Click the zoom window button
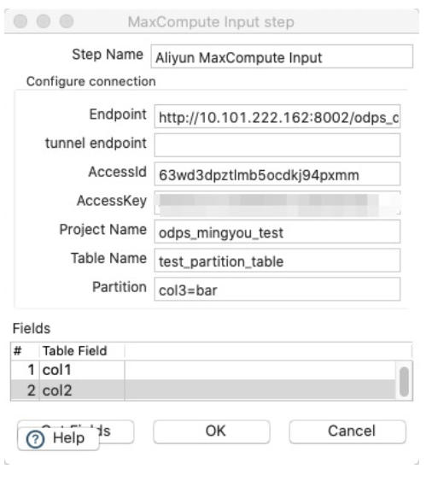 tap(67, 21)
